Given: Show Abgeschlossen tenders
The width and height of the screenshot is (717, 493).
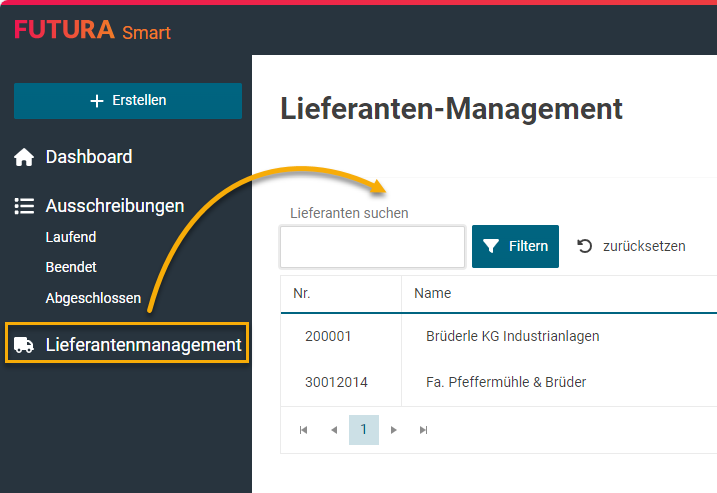Looking at the screenshot, I should tap(93, 298).
